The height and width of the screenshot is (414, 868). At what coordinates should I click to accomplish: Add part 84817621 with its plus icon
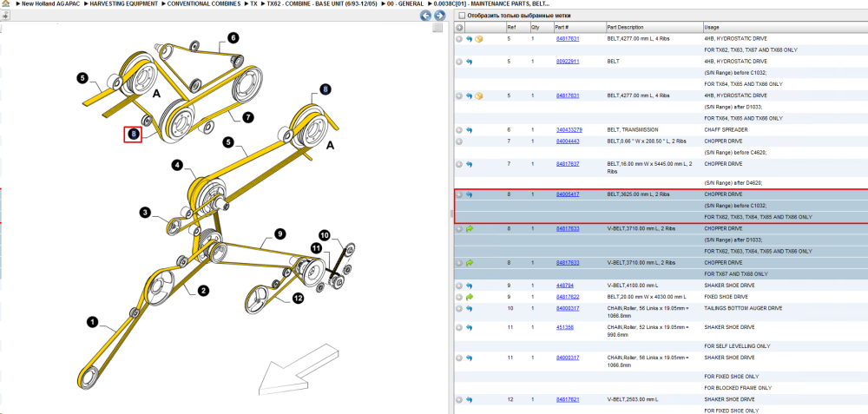459,399
